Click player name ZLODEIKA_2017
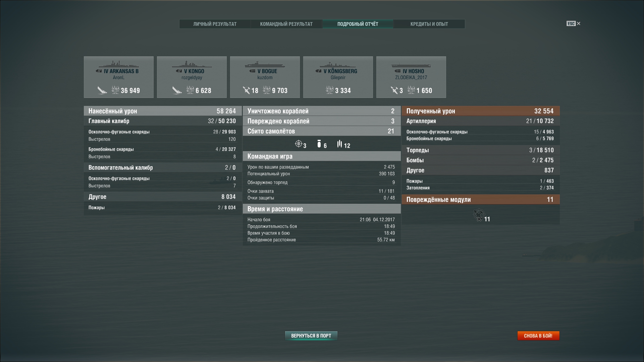Image resolution: width=644 pixels, height=362 pixels. [x=411, y=77]
